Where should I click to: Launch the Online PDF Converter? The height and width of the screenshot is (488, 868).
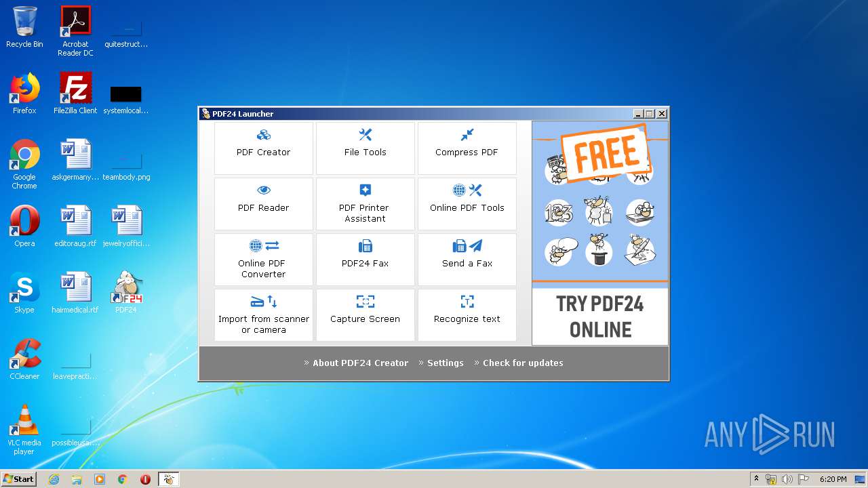pyautogui.click(x=264, y=260)
